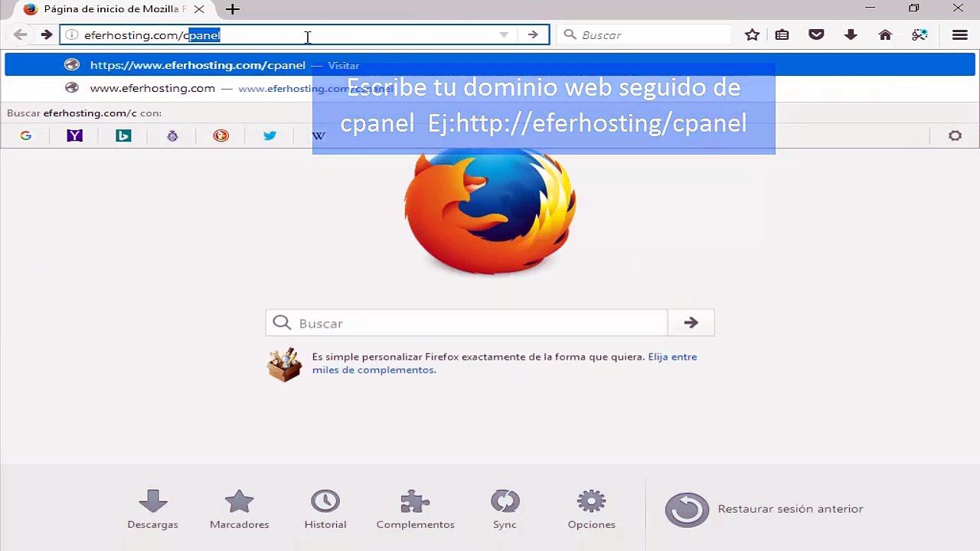Submit the page search arrow button
This screenshot has height=551, width=980.
tap(691, 323)
